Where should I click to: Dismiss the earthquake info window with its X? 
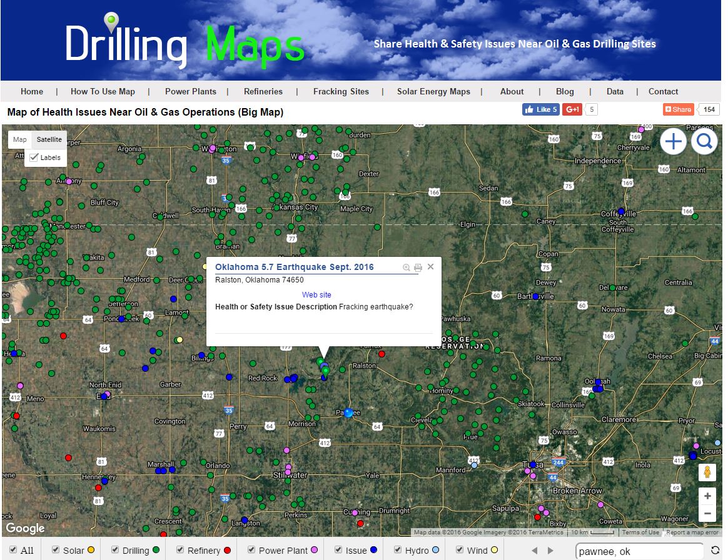[x=430, y=267]
